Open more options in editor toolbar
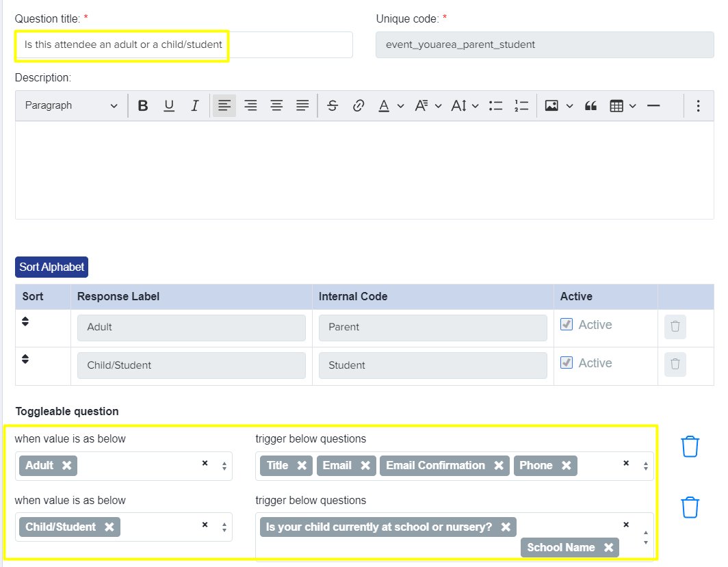The image size is (728, 567). 698,106
